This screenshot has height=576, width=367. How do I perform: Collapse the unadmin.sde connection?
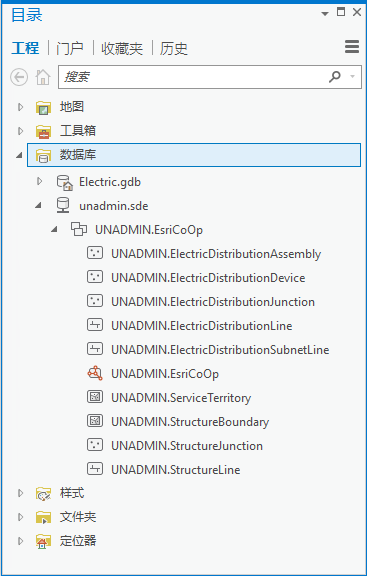pyautogui.click(x=38, y=206)
